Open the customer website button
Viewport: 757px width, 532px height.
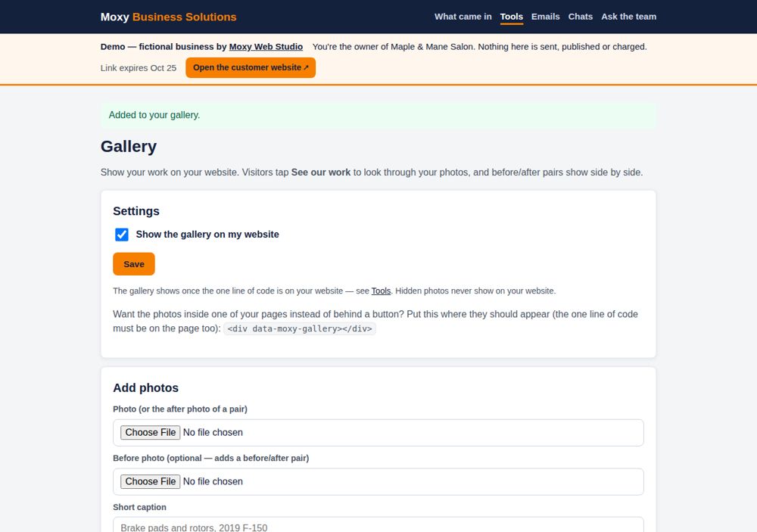[251, 67]
